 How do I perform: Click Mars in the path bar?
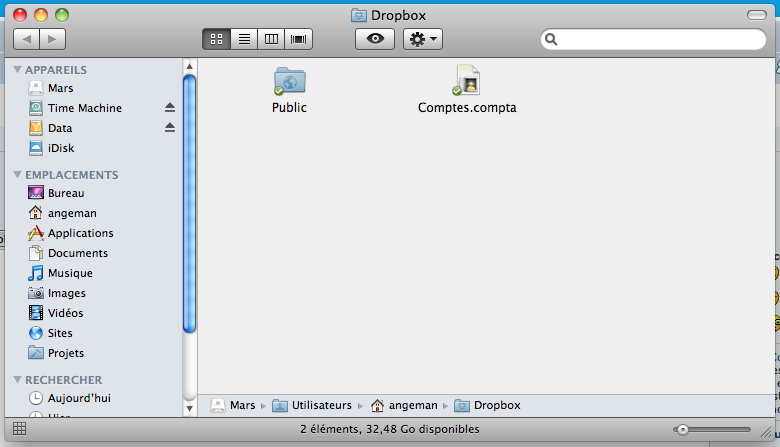click(x=233, y=405)
